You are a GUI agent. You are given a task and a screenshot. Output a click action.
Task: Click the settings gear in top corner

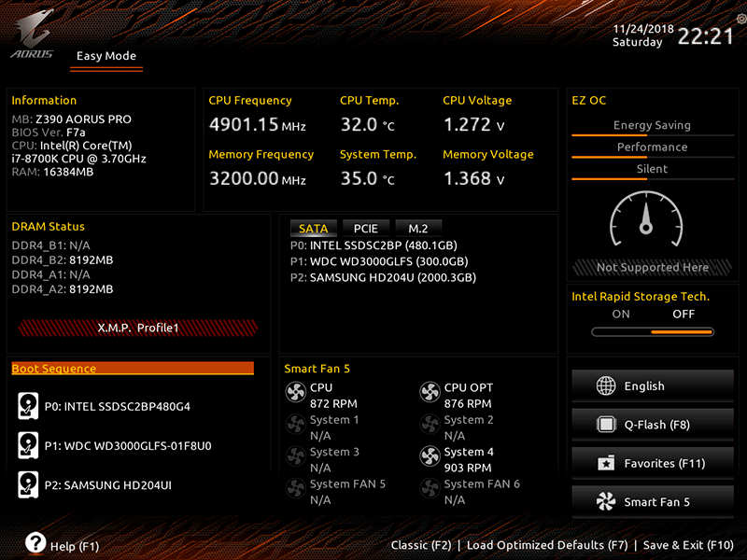click(x=741, y=19)
